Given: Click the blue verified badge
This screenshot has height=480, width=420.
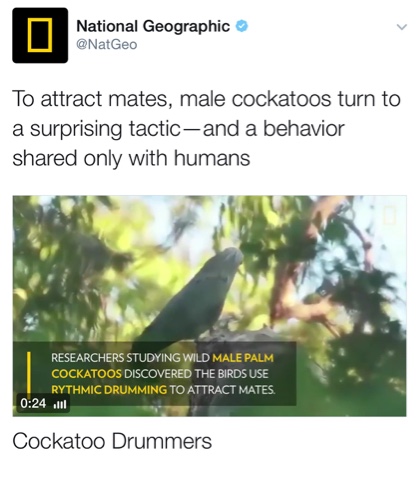Looking at the screenshot, I should pyautogui.click(x=242, y=26).
